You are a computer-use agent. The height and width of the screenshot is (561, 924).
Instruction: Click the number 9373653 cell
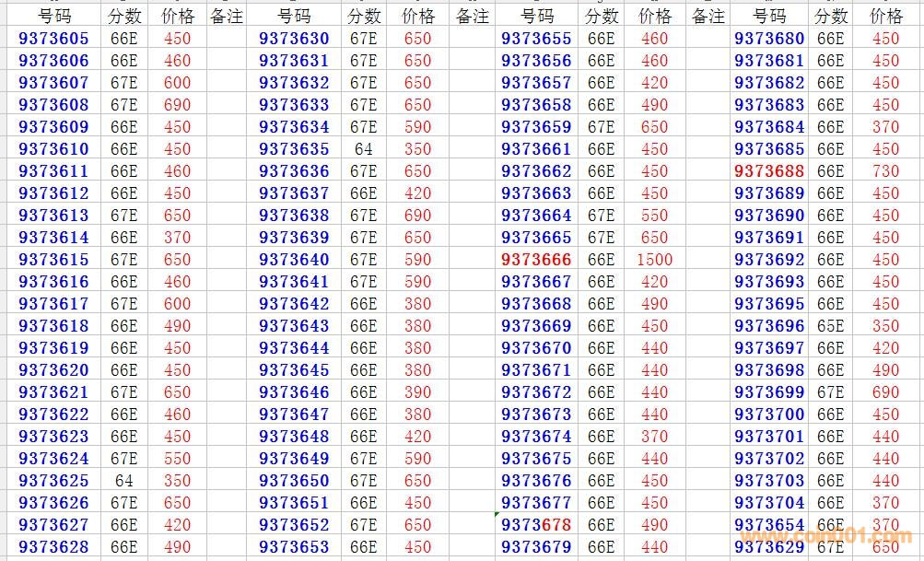coord(294,547)
